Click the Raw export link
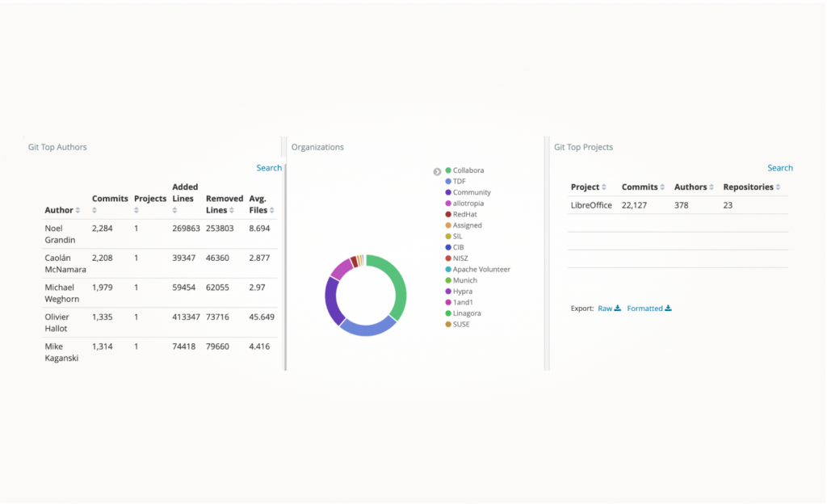The width and height of the screenshot is (827, 504). pyautogui.click(x=605, y=309)
